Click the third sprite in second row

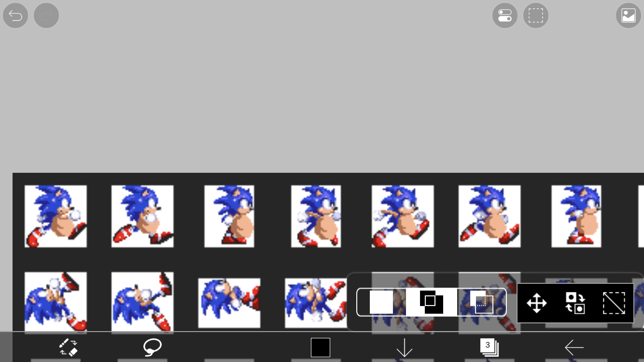[229, 303]
